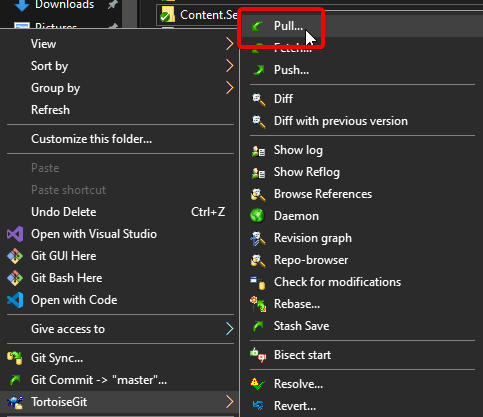Click the Content.Se folder icon with checkmark
This screenshot has height=417, width=483.
pos(167,15)
